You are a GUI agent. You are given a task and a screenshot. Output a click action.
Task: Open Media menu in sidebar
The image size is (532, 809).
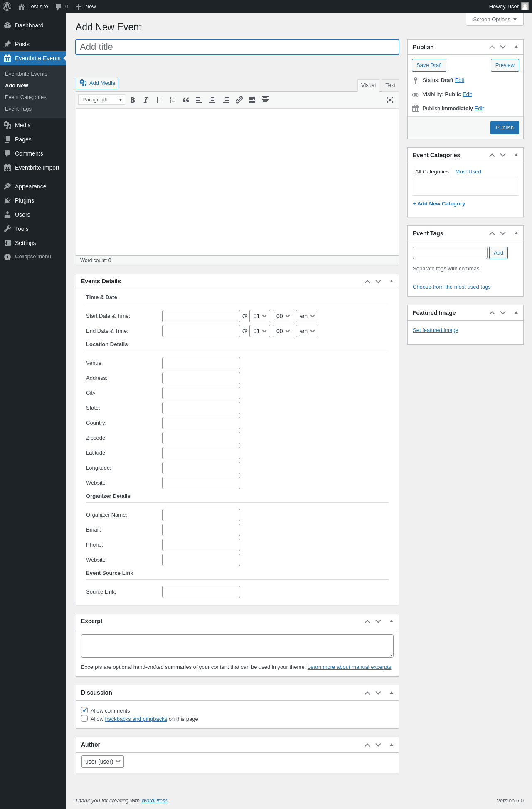(x=33, y=125)
